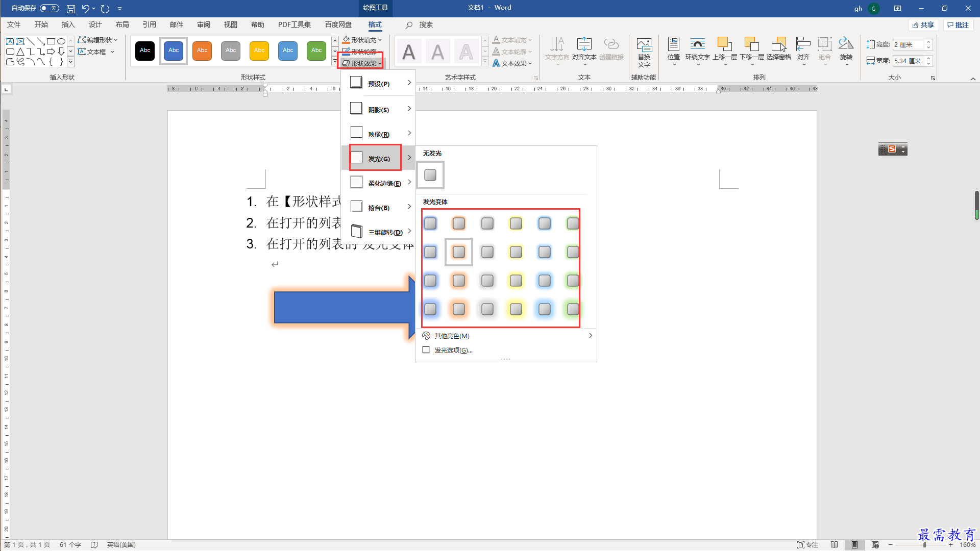
Task: Choose the bottom-right green glow variant
Action: [x=573, y=309]
